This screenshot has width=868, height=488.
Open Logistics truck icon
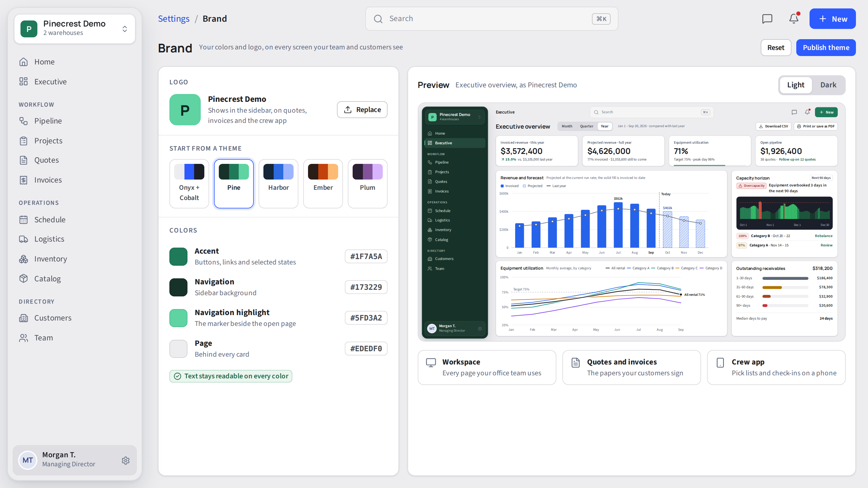coord(23,239)
